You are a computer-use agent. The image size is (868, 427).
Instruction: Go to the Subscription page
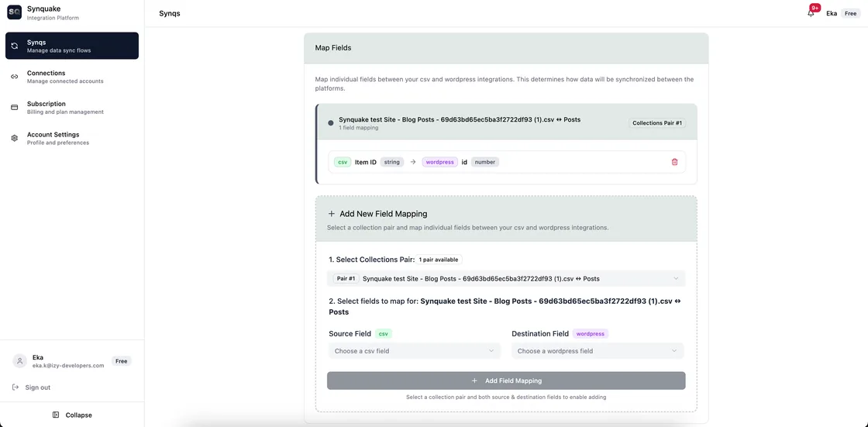72,108
